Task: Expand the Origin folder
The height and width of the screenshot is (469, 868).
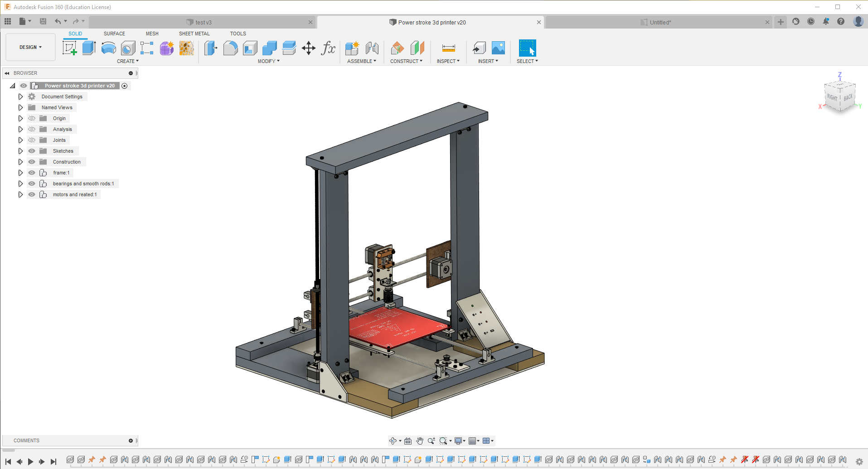Action: [x=20, y=118]
